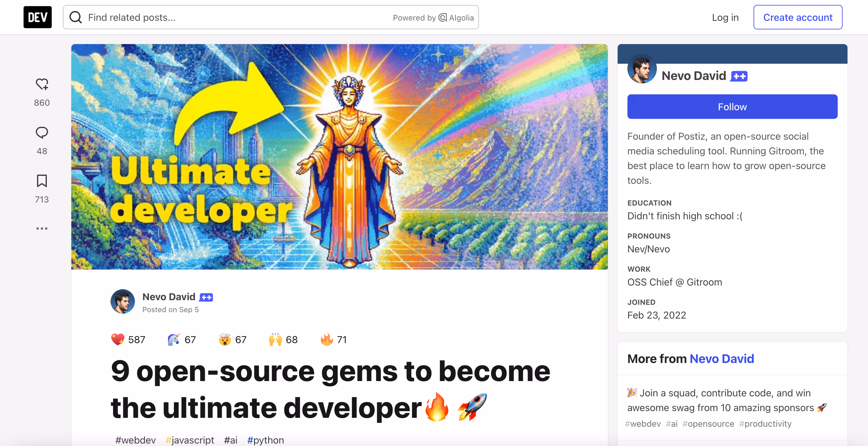Open the #python tag
This screenshot has width=868, height=446.
pyautogui.click(x=266, y=440)
